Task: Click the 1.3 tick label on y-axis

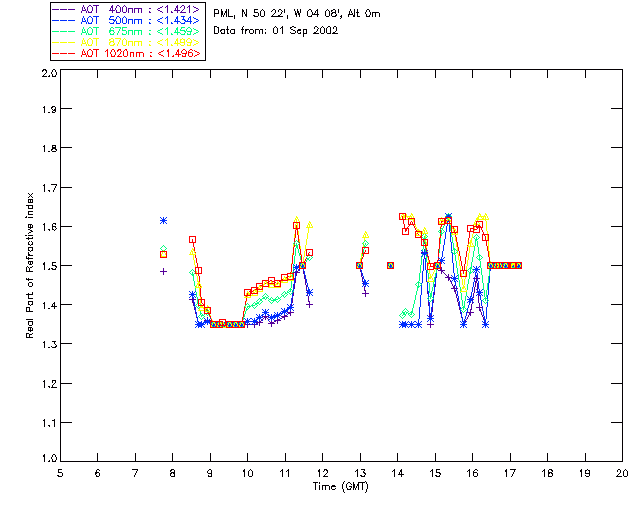Action: (x=48, y=344)
